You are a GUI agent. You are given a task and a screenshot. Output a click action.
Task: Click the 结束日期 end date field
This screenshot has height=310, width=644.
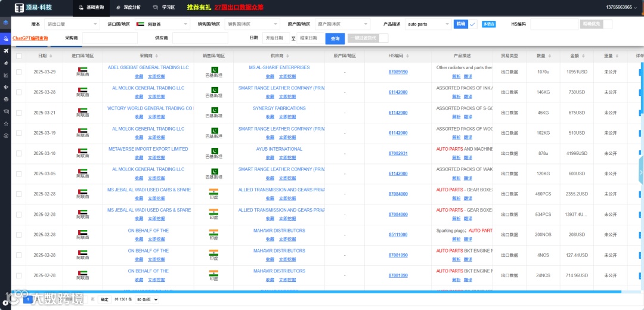pos(310,38)
